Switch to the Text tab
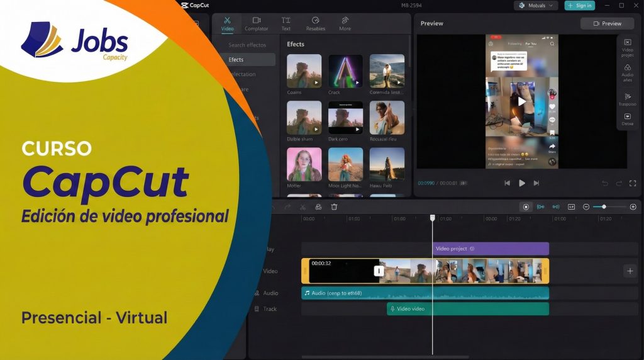The image size is (644, 360). [x=286, y=24]
